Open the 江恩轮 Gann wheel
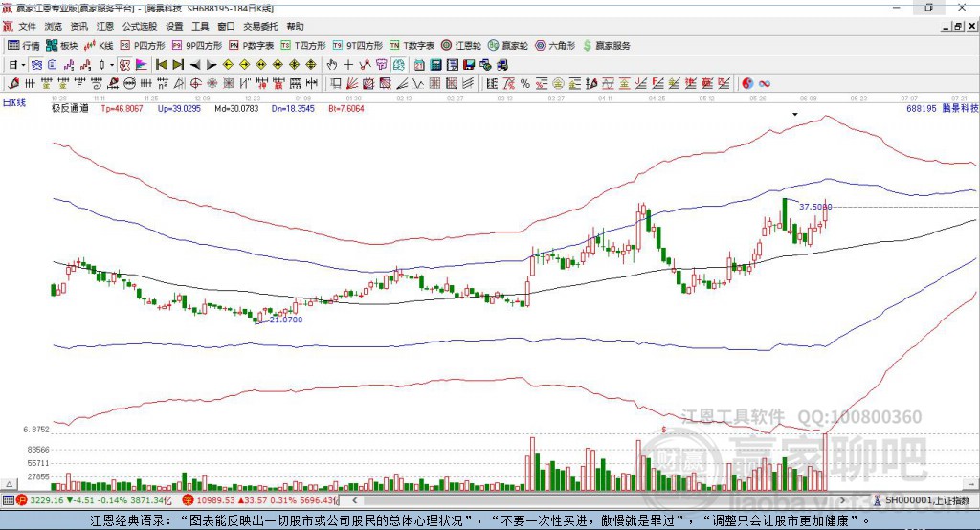980x530 pixels. coord(461,46)
